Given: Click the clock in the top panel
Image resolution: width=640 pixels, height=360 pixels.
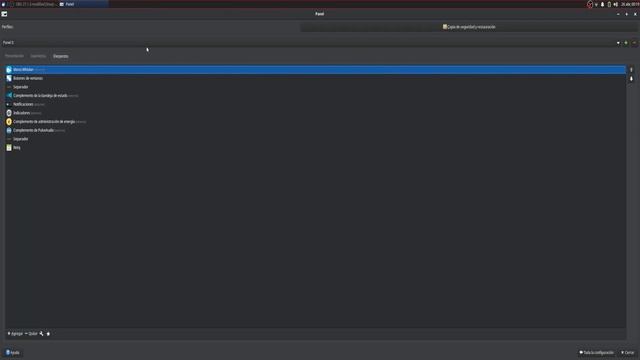Looking at the screenshot, I should click(630, 4).
